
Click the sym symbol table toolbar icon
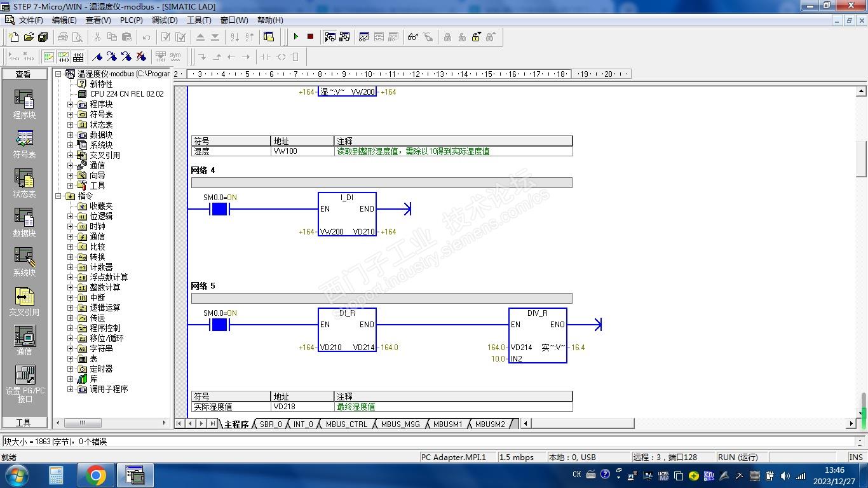175,57
